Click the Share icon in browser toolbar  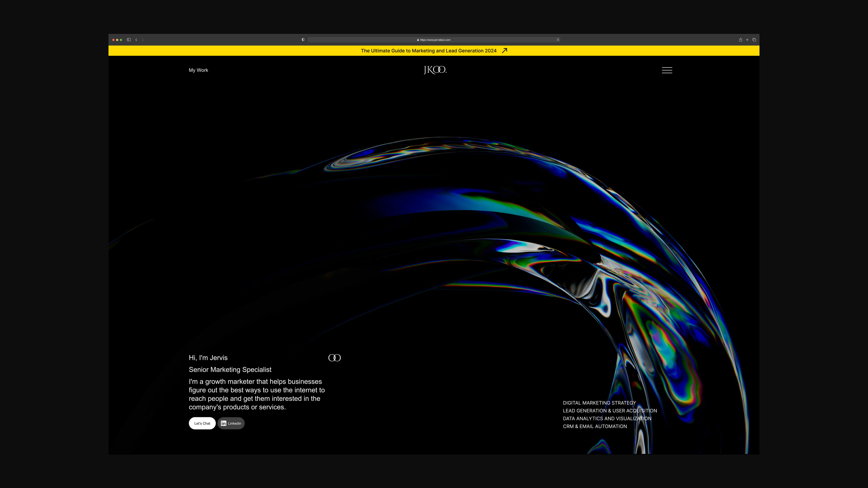click(x=740, y=40)
